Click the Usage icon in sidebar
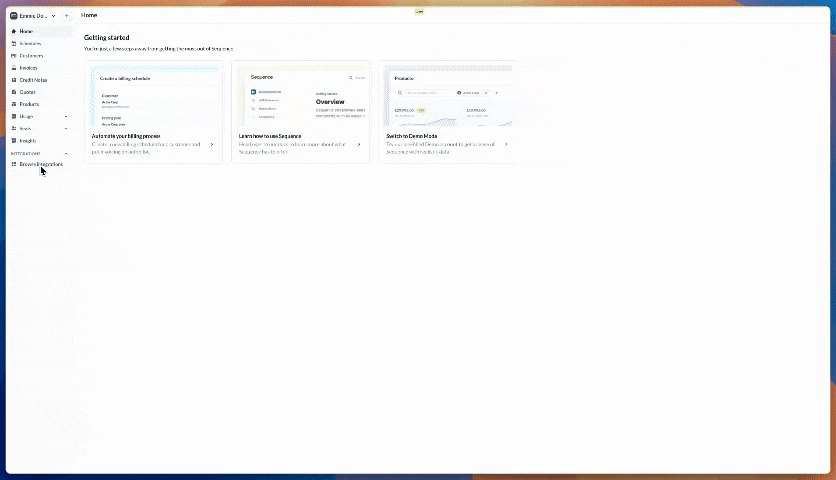Image resolution: width=836 pixels, height=480 pixels. coord(14,116)
